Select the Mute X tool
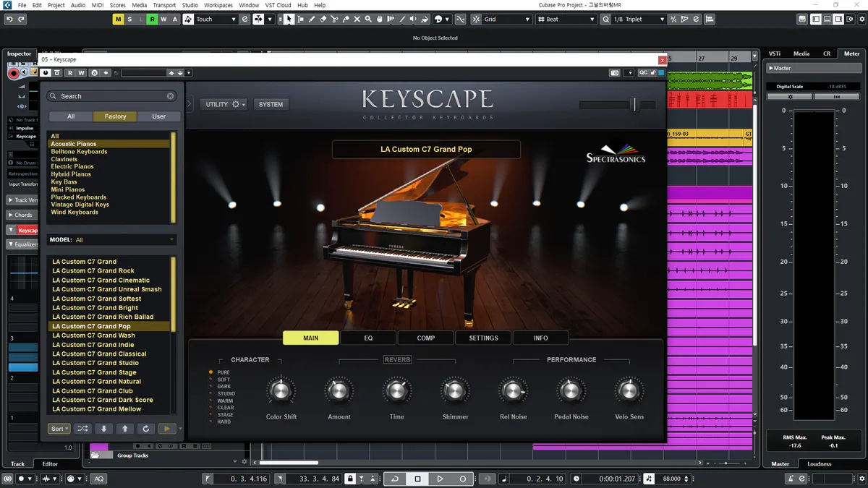This screenshot has height=488, width=868. tap(358, 20)
